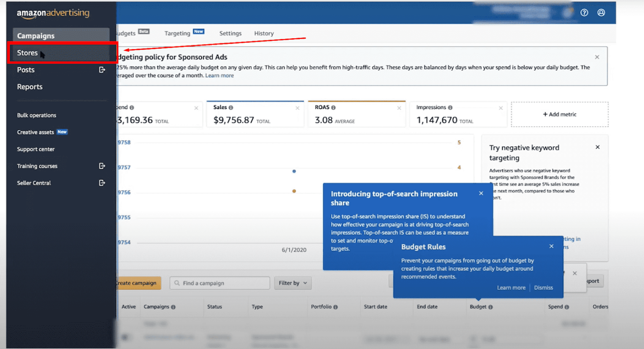Close the top-of-search impression share popup

tap(481, 193)
